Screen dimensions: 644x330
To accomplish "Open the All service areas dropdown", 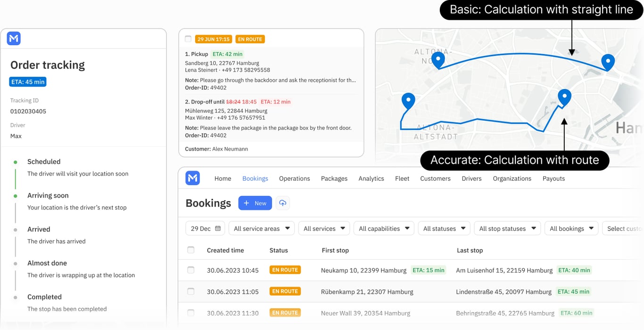I will pos(262,228).
